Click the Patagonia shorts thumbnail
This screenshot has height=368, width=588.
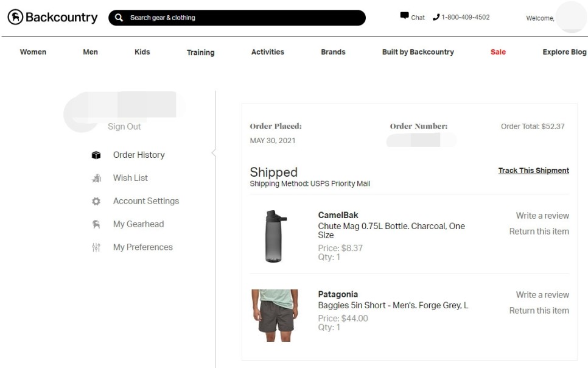click(275, 316)
